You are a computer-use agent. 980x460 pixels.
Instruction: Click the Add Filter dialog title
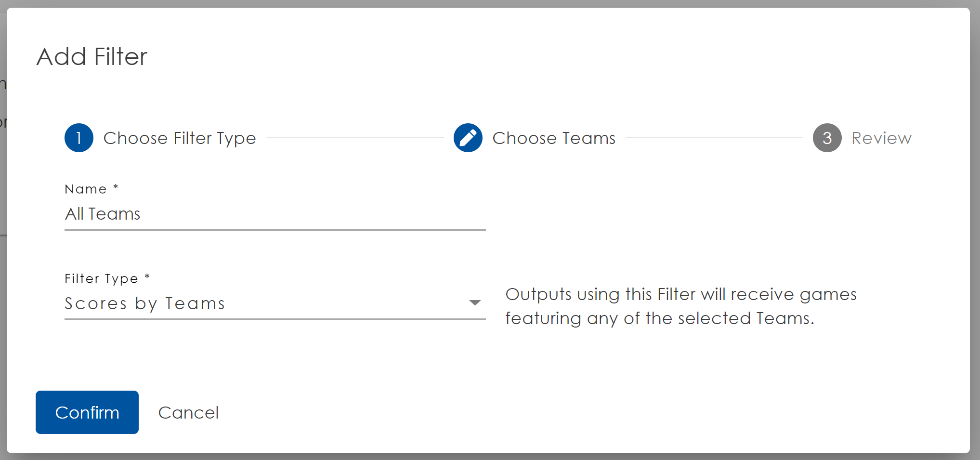pyautogui.click(x=91, y=56)
